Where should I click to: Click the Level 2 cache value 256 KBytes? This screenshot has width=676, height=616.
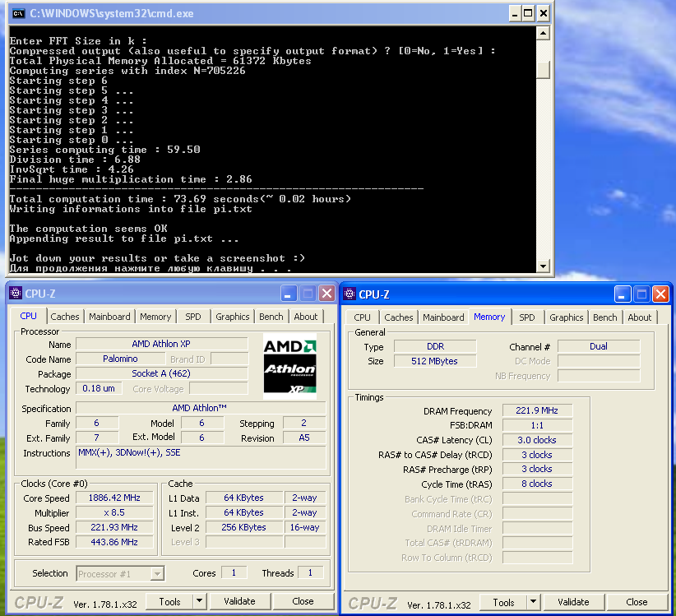click(244, 527)
